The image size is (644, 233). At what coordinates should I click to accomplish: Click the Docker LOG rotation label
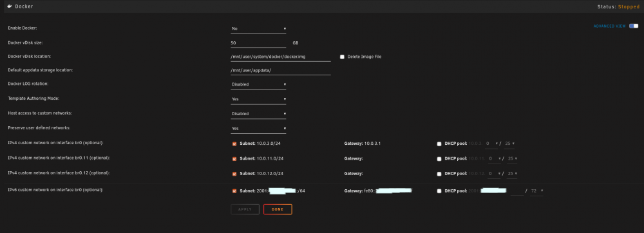pos(28,84)
